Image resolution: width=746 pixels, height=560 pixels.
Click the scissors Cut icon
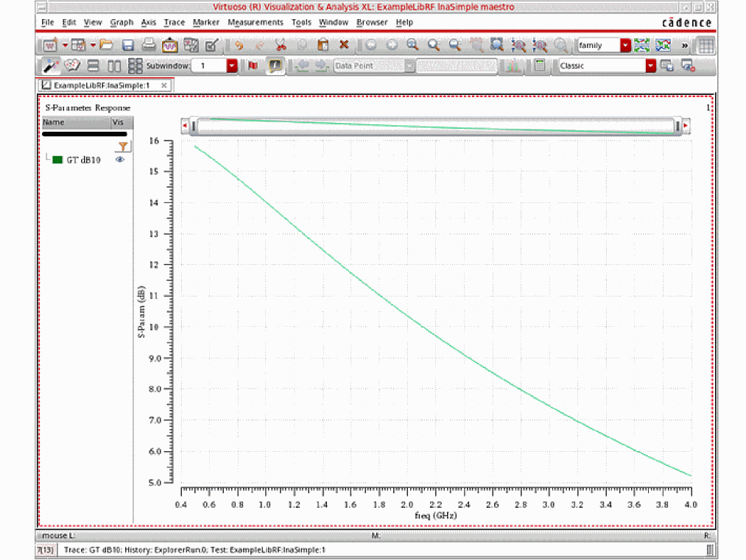pos(280,45)
